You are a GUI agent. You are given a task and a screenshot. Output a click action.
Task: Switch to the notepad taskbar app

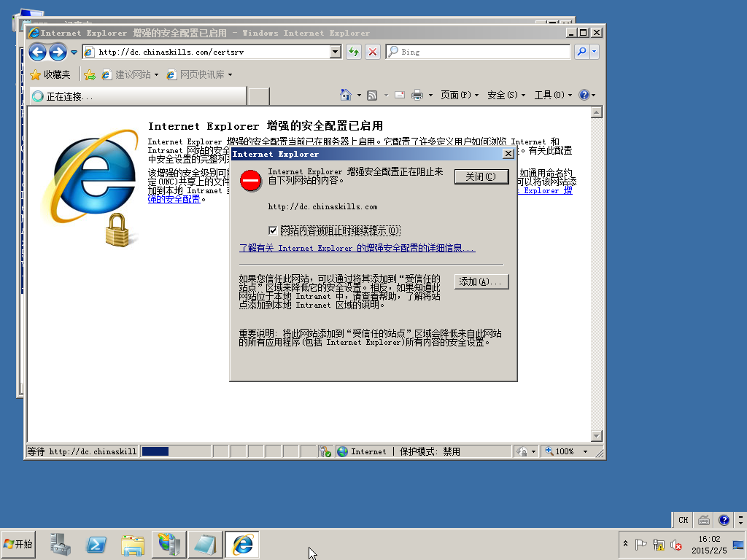point(205,544)
